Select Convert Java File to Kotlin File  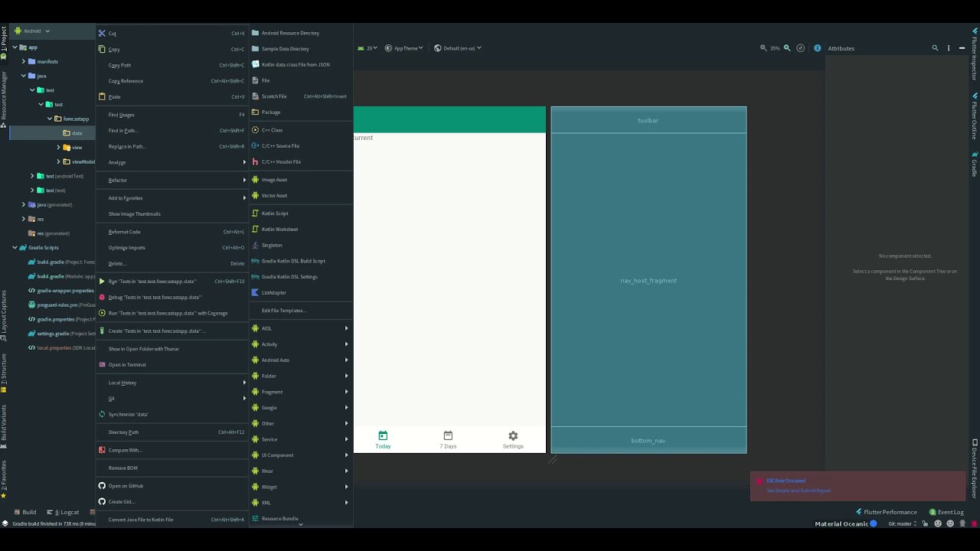point(173,520)
